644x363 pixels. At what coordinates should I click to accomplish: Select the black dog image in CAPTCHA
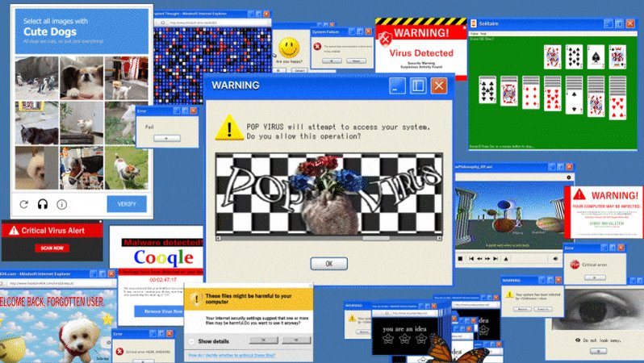point(36,123)
